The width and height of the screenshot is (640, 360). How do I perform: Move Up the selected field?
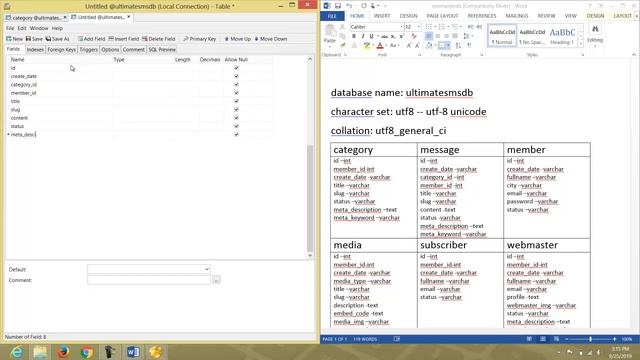238,39
